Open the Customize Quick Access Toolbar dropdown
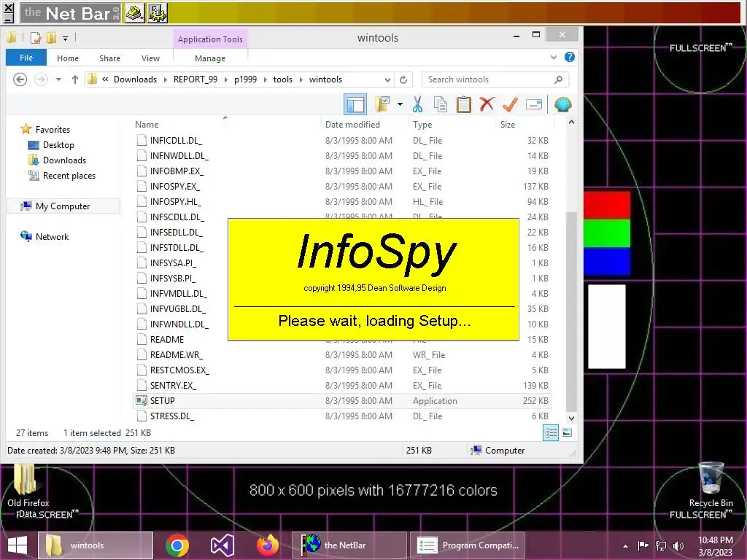The image size is (747, 560). (x=65, y=38)
